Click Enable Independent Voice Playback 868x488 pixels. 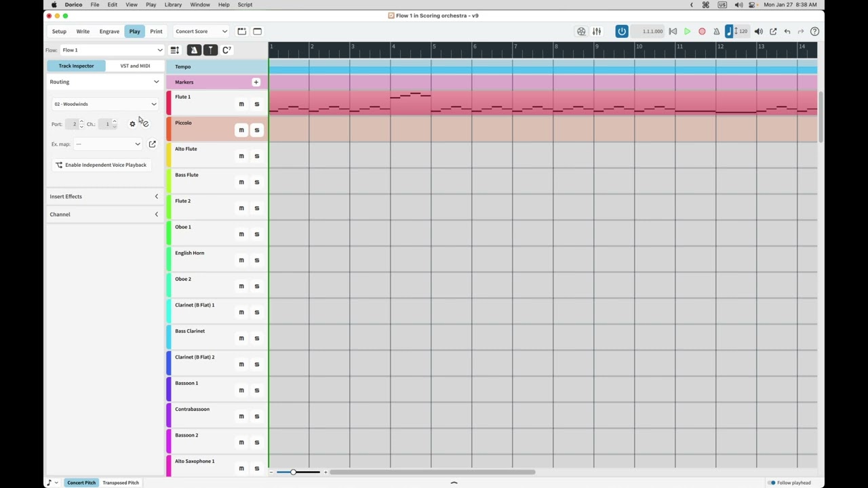click(100, 165)
